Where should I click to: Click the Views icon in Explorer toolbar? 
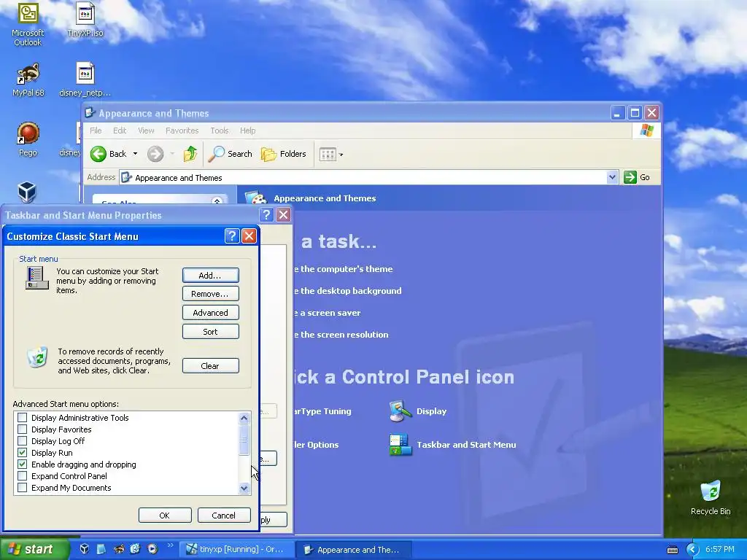pos(328,155)
